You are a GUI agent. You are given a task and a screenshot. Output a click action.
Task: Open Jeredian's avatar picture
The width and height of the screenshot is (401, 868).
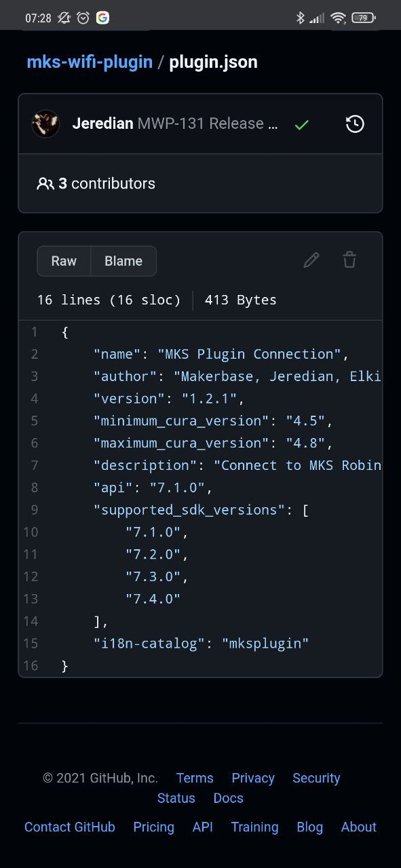(x=46, y=124)
